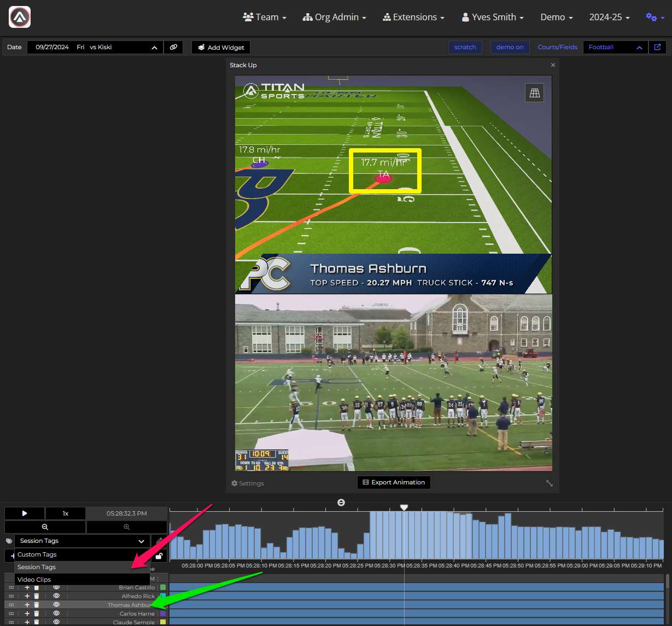Select Custom Tags option

82,554
